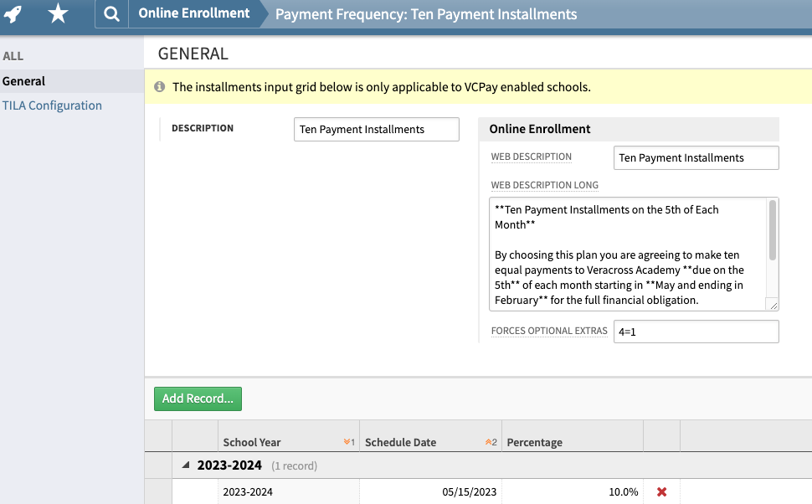
Task: Edit the Web Description field
Action: click(696, 157)
